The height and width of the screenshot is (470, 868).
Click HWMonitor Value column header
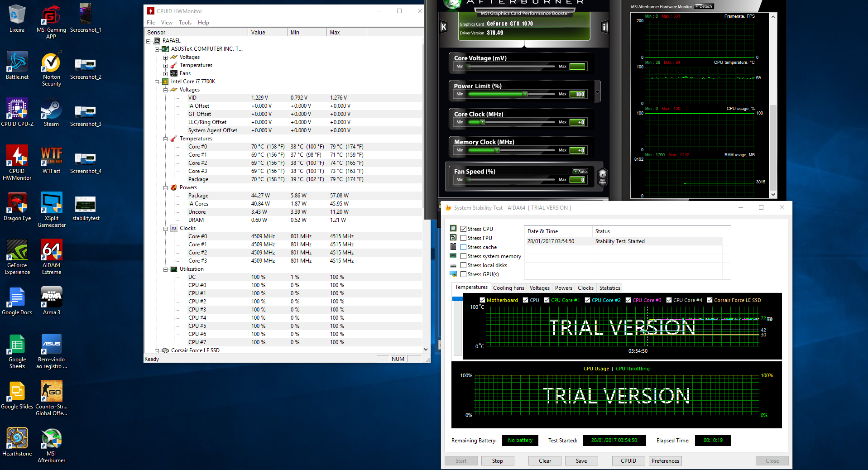click(x=268, y=32)
